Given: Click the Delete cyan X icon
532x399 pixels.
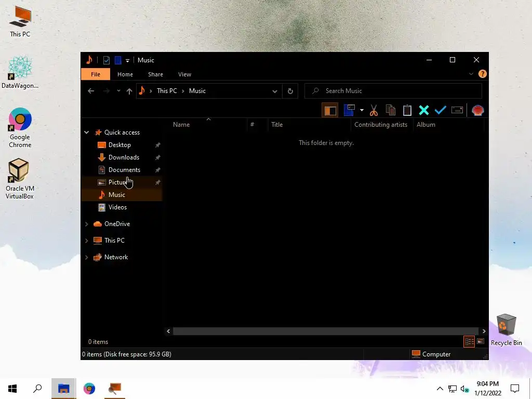Looking at the screenshot, I should 424,110.
